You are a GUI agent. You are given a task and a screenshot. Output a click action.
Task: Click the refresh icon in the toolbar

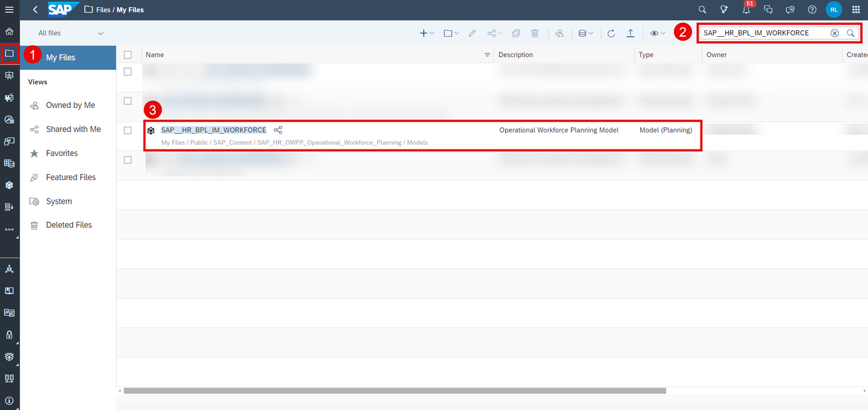pos(611,33)
